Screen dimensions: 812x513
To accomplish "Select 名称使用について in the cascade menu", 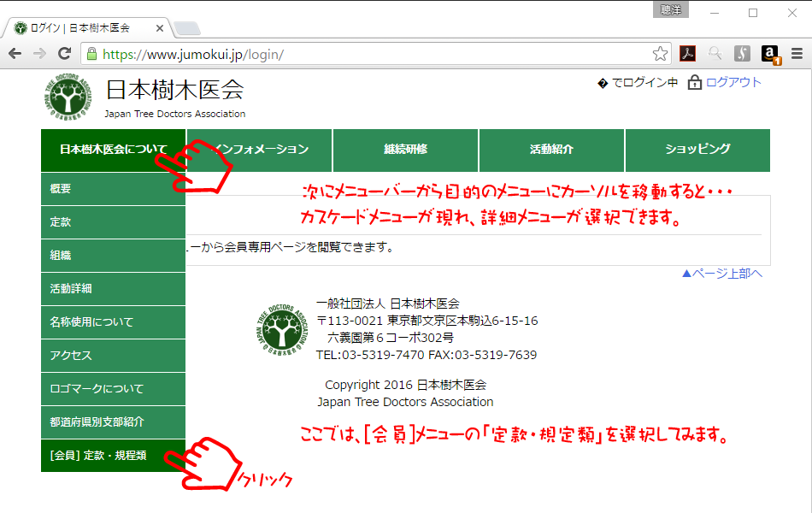I will coord(113,322).
